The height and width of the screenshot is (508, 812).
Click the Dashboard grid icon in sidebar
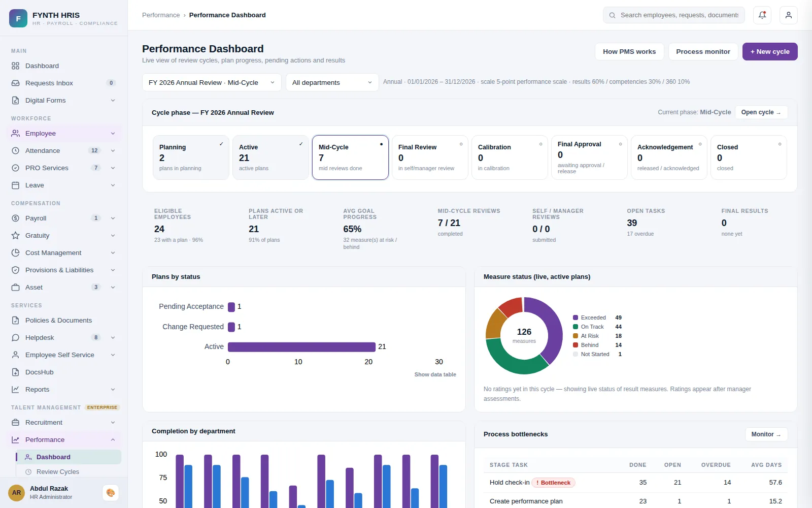(15, 66)
